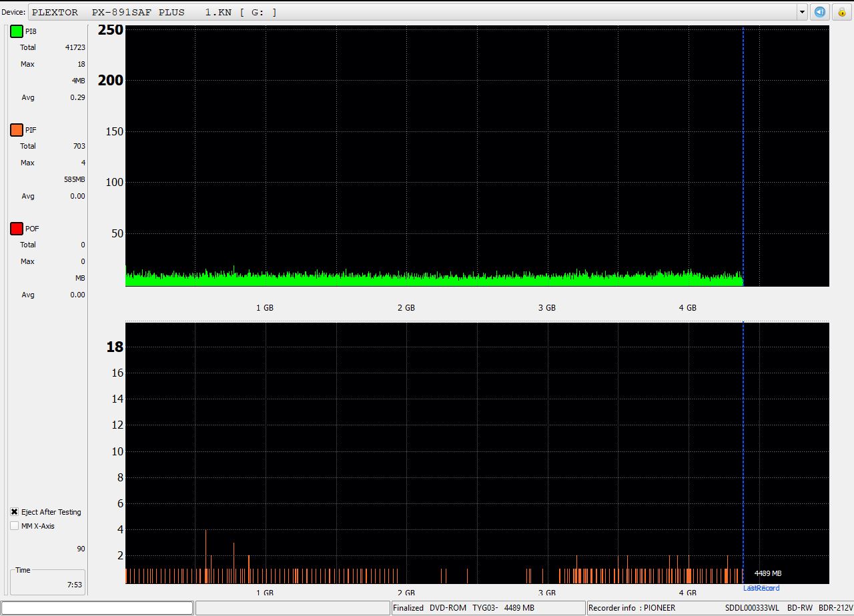Click the LastRecord marker label
854x616 pixels.
[x=761, y=588]
